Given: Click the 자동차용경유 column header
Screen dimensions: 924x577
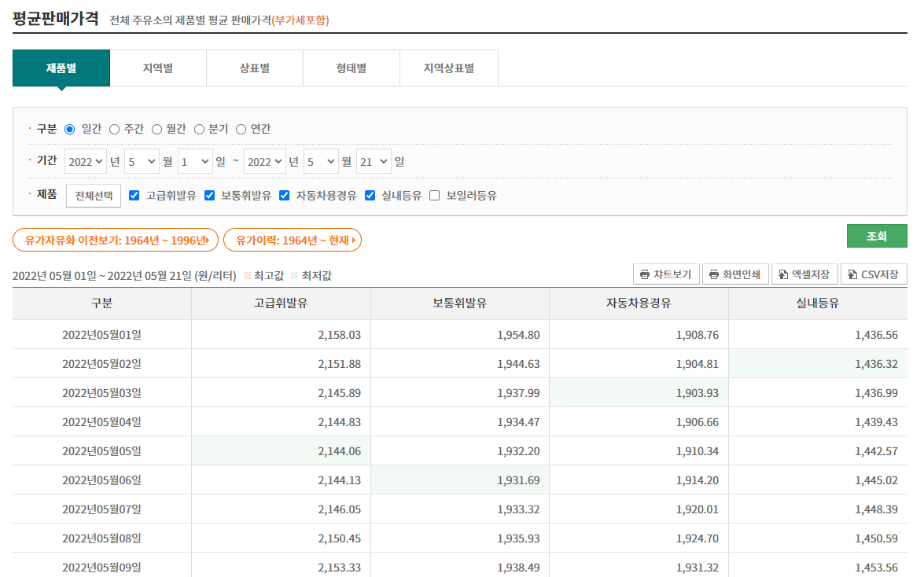Looking at the screenshot, I should click(639, 303).
